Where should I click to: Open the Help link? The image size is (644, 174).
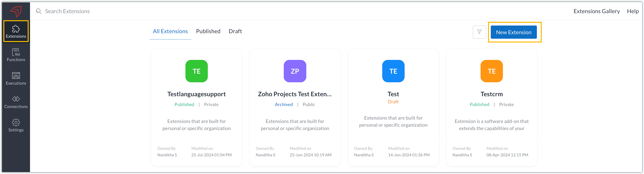(632, 11)
